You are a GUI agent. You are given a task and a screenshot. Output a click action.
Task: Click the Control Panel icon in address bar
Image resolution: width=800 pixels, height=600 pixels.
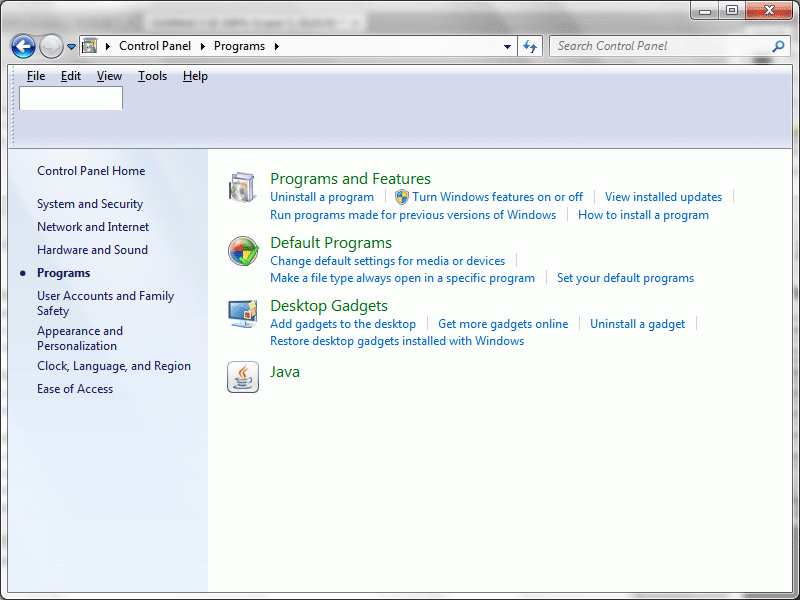90,46
